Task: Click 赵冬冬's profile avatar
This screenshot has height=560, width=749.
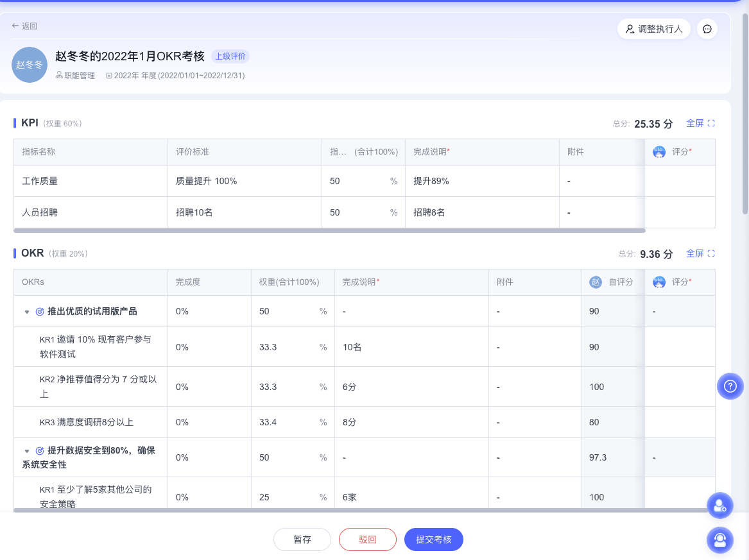Action: [30, 65]
